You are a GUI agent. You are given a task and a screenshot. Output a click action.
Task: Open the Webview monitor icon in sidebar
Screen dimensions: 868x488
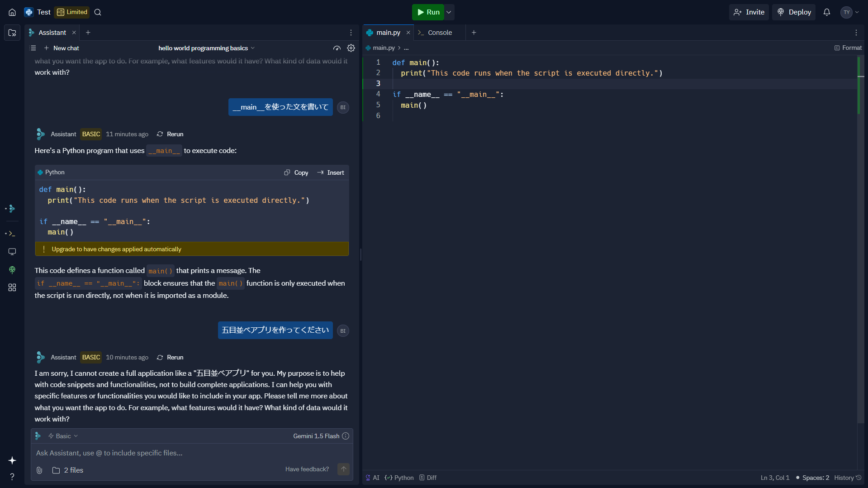[12, 252]
